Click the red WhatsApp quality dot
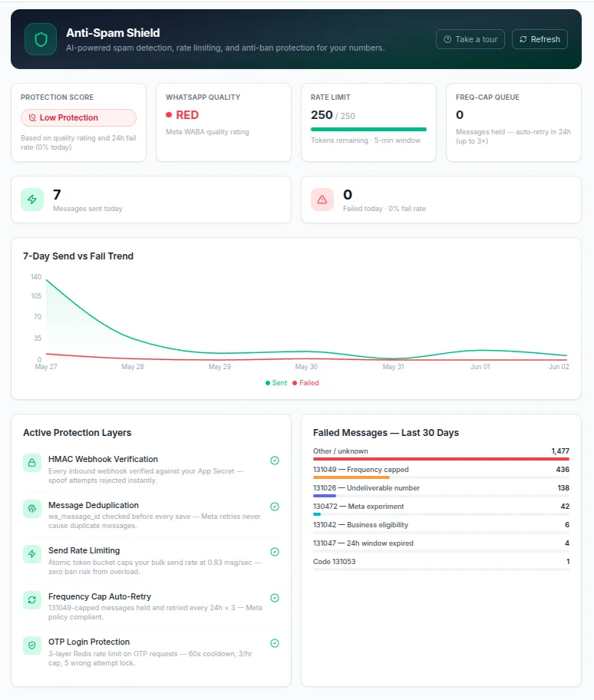 [x=169, y=114]
